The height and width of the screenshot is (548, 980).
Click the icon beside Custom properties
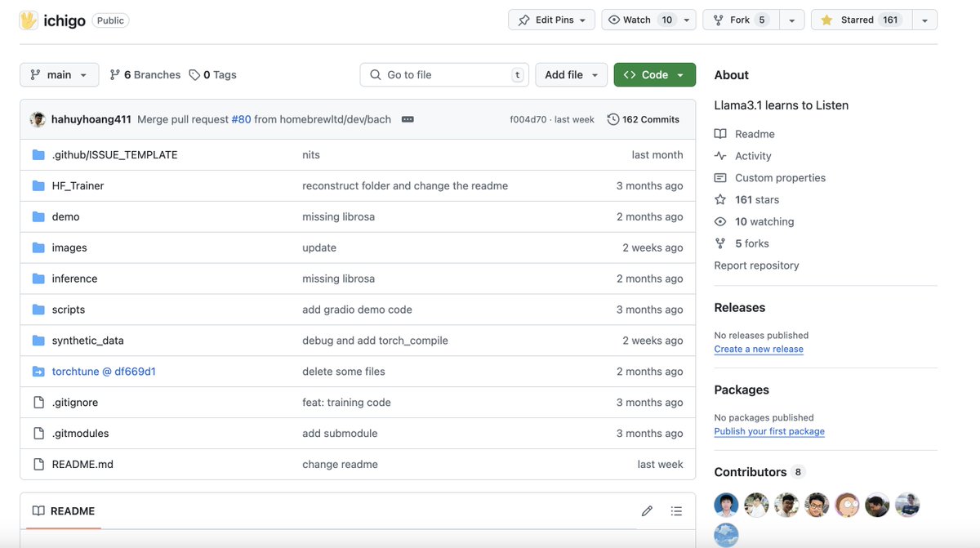(720, 178)
